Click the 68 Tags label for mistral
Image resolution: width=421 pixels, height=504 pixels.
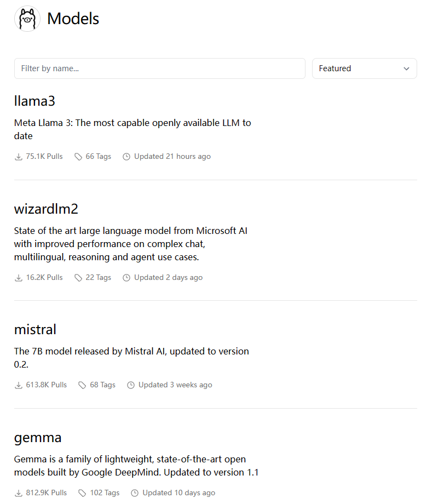(x=102, y=385)
